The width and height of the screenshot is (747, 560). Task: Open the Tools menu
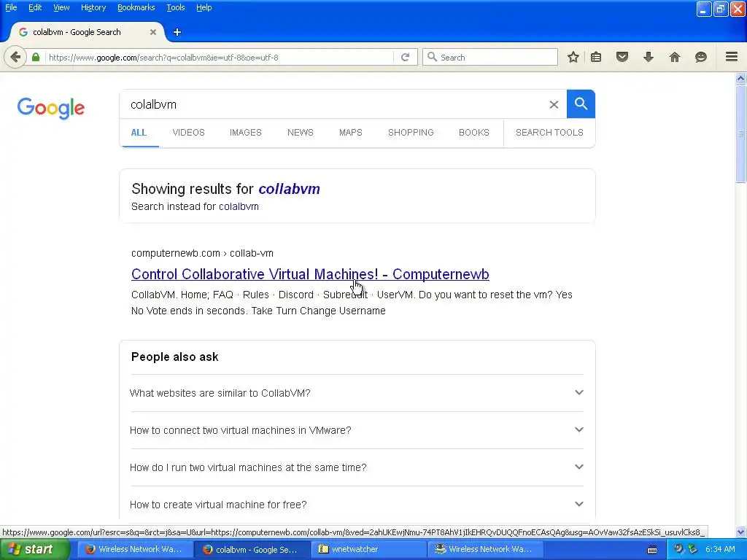(x=175, y=7)
